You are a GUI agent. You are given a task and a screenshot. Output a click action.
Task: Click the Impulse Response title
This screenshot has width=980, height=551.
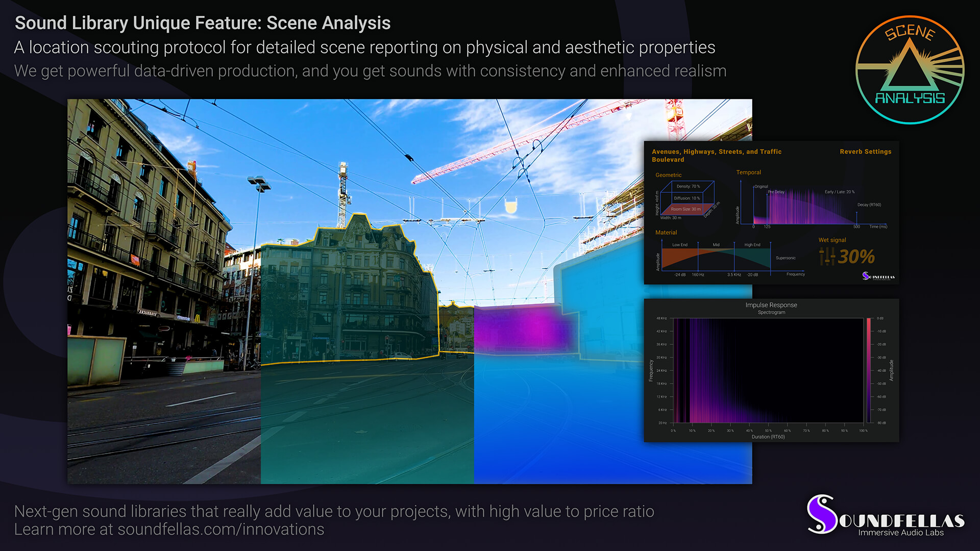coord(771,305)
